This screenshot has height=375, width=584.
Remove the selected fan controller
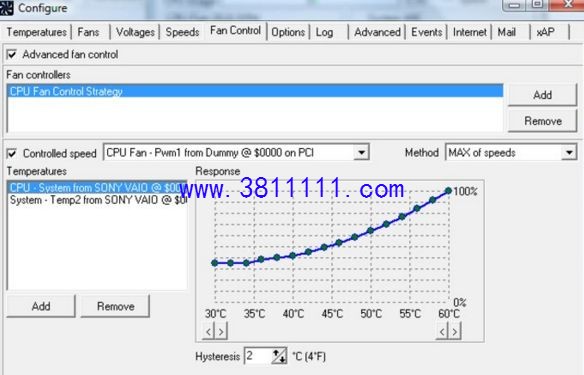pyautogui.click(x=542, y=121)
